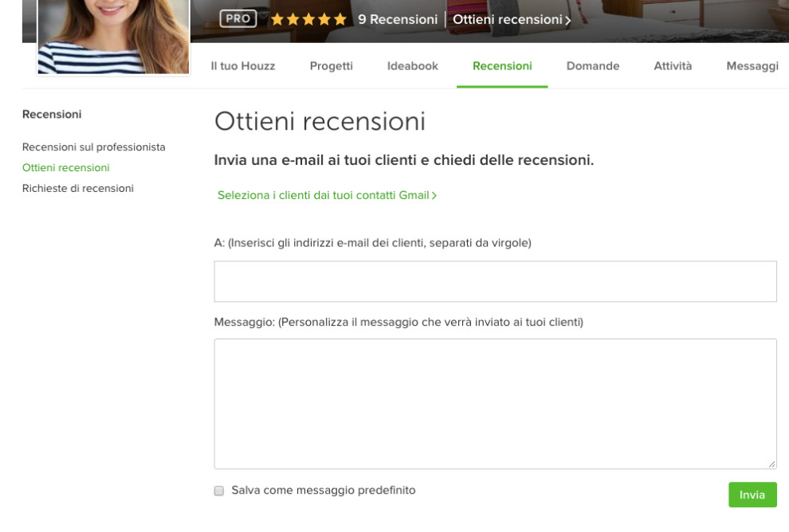Image resolution: width=789 pixels, height=532 pixels.
Task: Go to the Messaggi tab
Action: coord(752,66)
